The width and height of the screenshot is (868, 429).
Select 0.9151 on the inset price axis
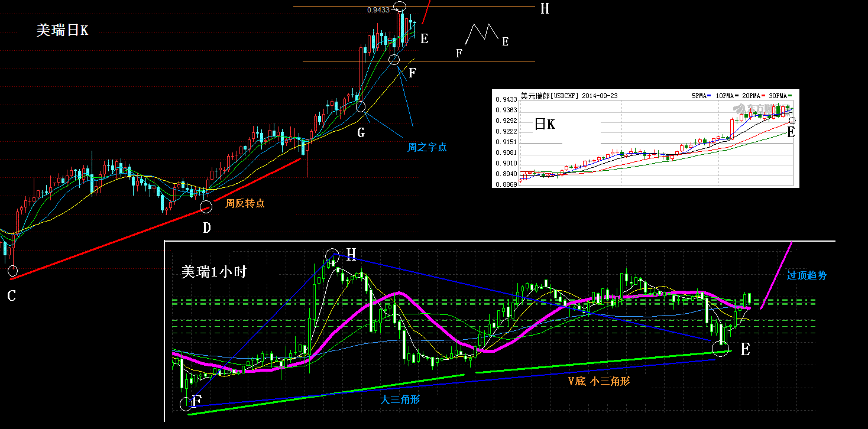click(507, 142)
